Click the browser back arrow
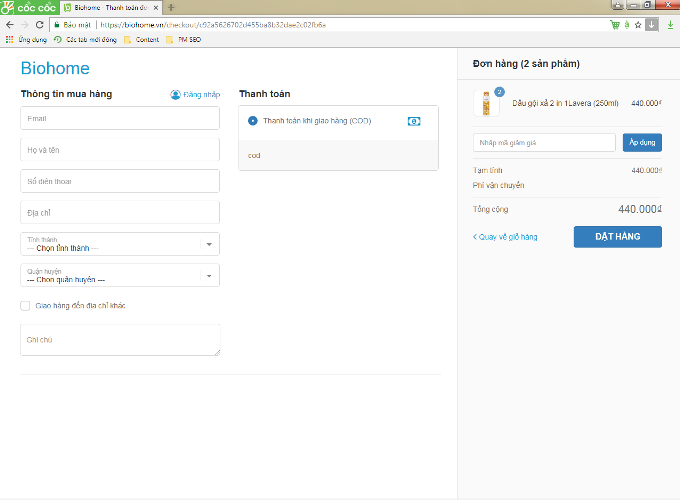The width and height of the screenshot is (680, 500). (x=10, y=24)
